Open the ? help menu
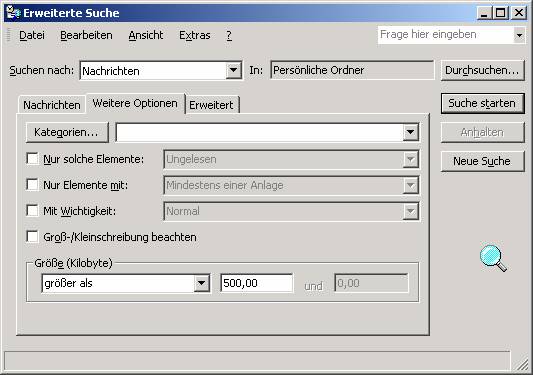 pyautogui.click(x=229, y=35)
